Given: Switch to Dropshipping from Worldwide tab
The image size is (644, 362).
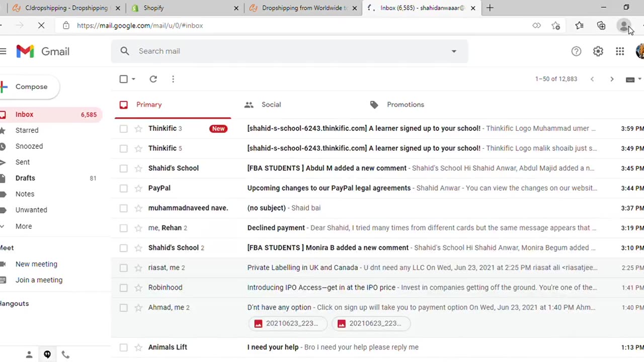Looking at the screenshot, I should [304, 8].
